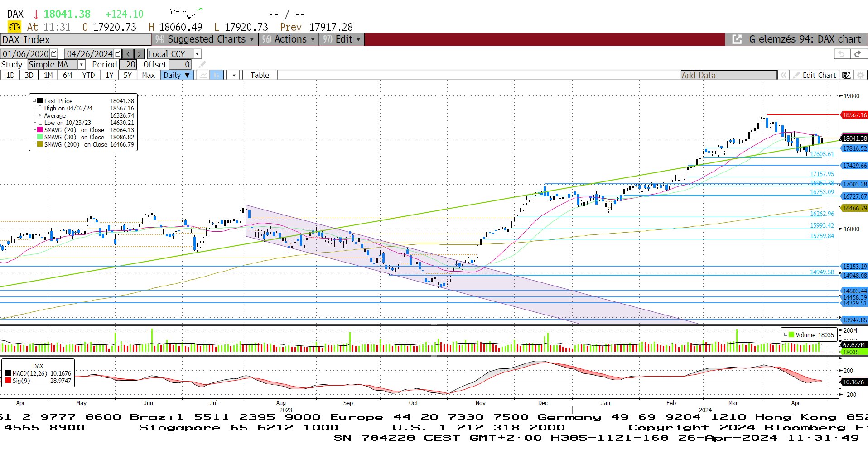Shift date range forward with right arrow

139,54
